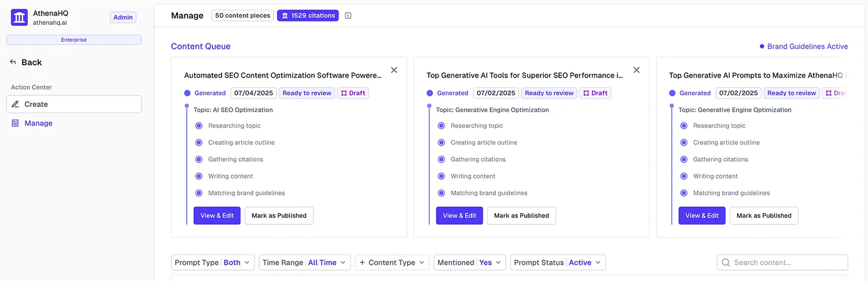Select Manage in the sidebar
The height and width of the screenshot is (281, 868).
point(38,123)
